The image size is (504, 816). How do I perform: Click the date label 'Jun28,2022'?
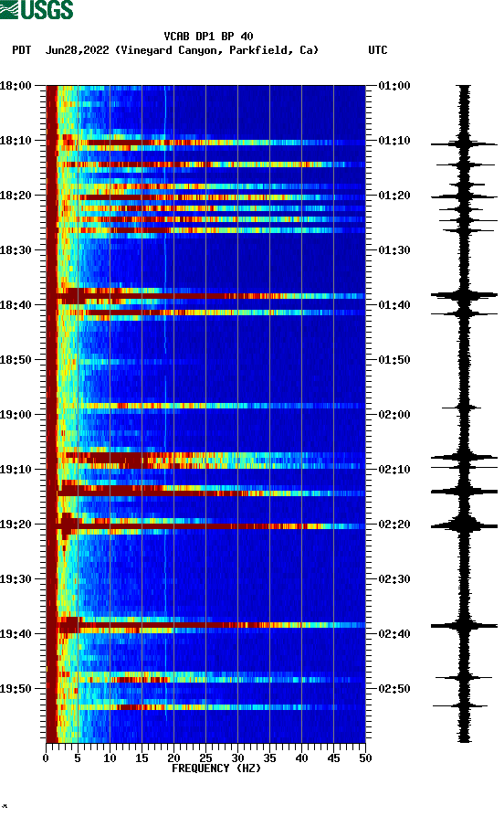tap(77, 50)
